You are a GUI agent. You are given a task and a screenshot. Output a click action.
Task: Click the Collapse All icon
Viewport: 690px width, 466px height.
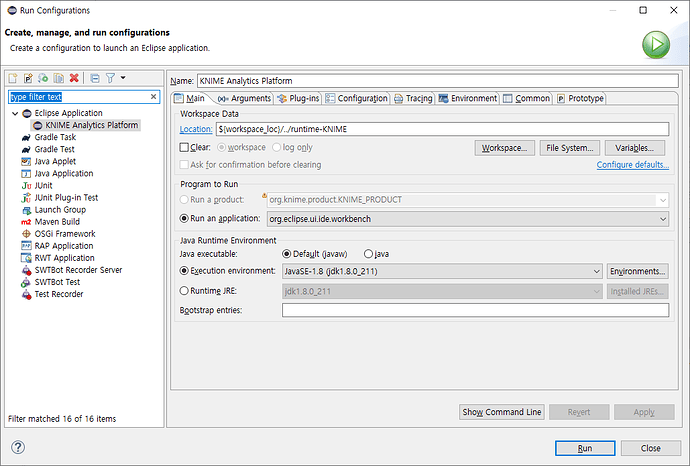point(95,78)
